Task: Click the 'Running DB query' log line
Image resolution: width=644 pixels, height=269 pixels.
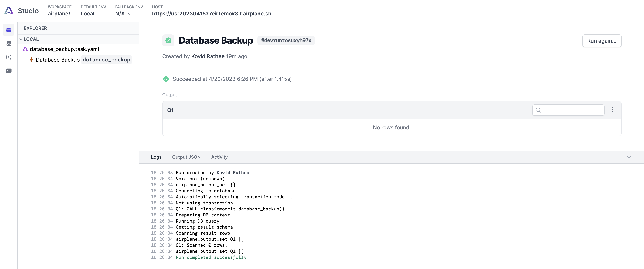Action: click(x=198, y=221)
